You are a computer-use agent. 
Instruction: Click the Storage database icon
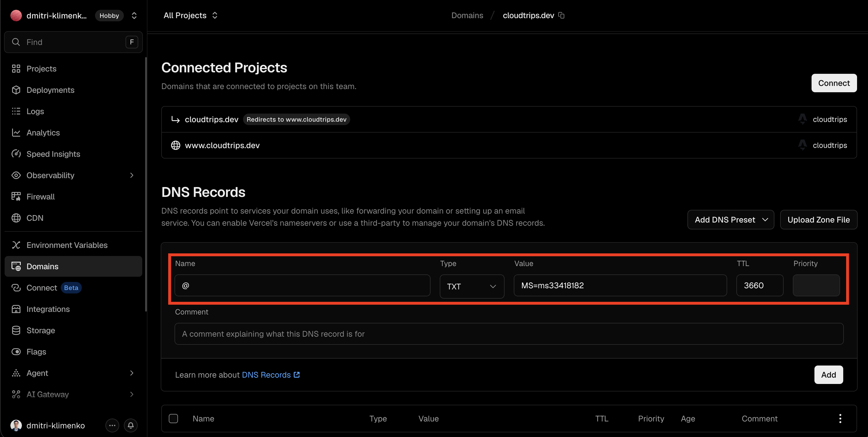pos(16,330)
